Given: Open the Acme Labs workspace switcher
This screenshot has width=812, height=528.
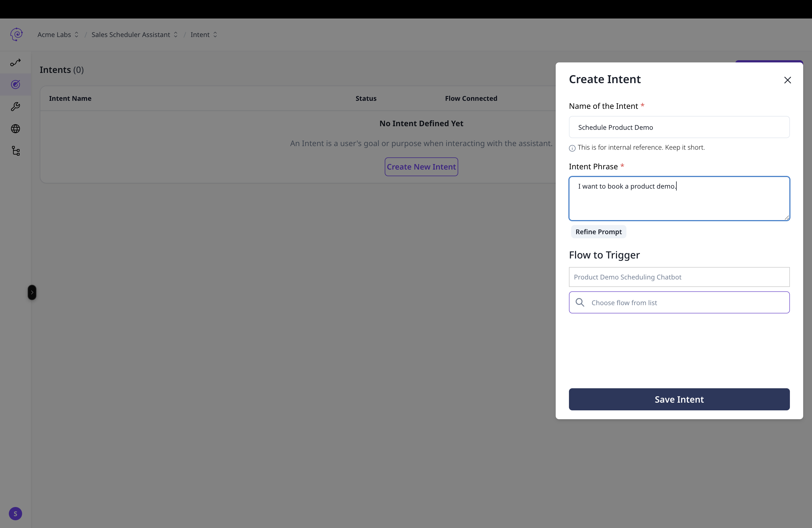Looking at the screenshot, I should pos(58,35).
